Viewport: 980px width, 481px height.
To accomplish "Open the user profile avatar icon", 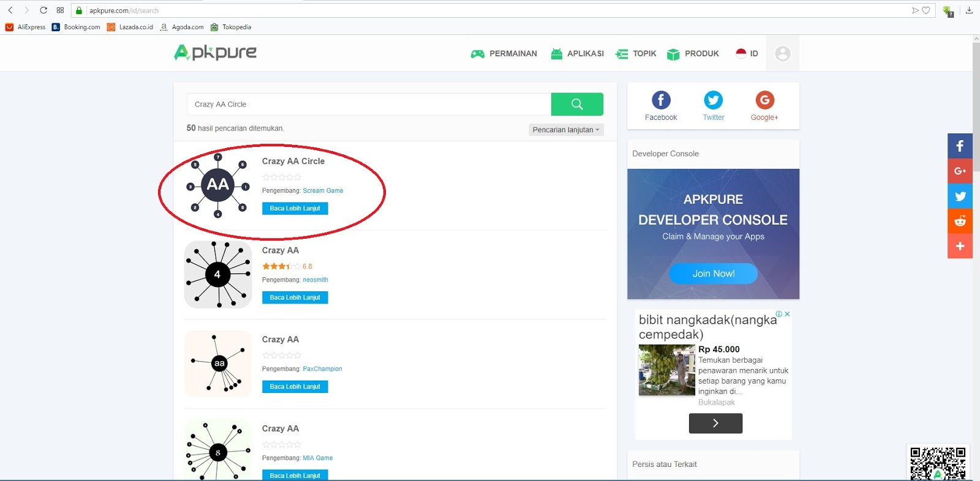I will pos(783,54).
